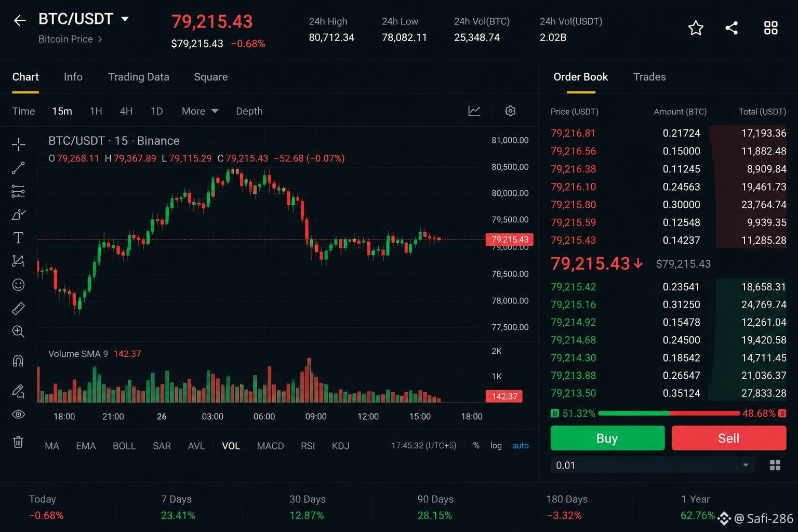Select the horizontal lines Fibonacci tool

tap(18, 191)
